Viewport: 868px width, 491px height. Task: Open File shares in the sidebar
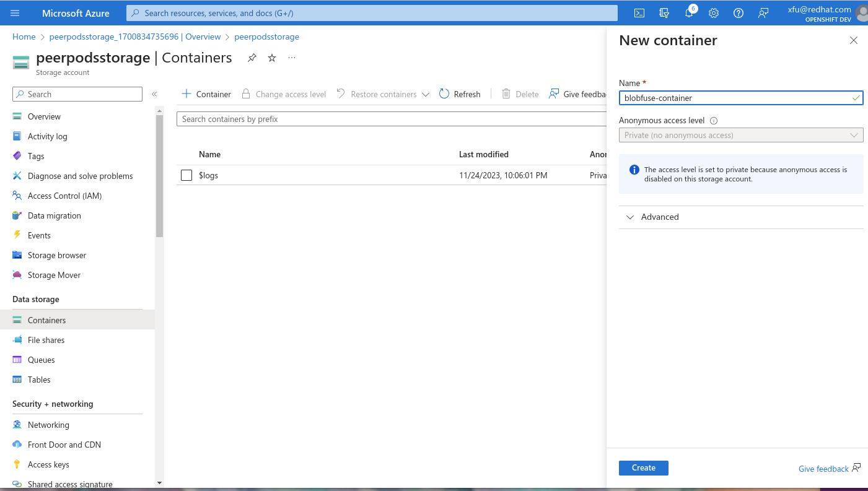pos(46,340)
